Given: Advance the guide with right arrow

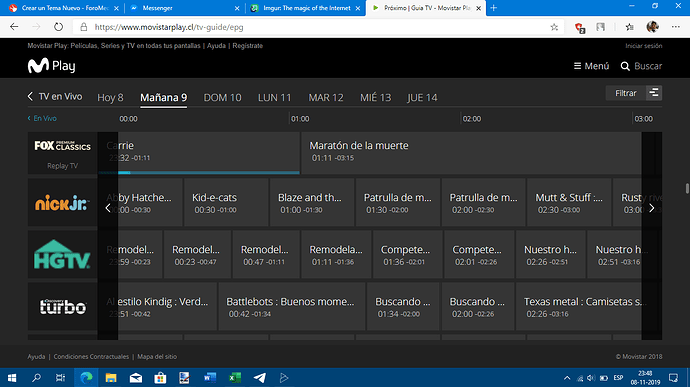Looking at the screenshot, I should (652, 208).
